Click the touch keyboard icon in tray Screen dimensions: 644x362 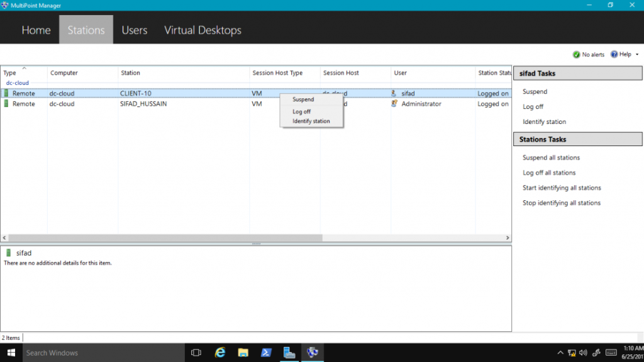pos(611,353)
